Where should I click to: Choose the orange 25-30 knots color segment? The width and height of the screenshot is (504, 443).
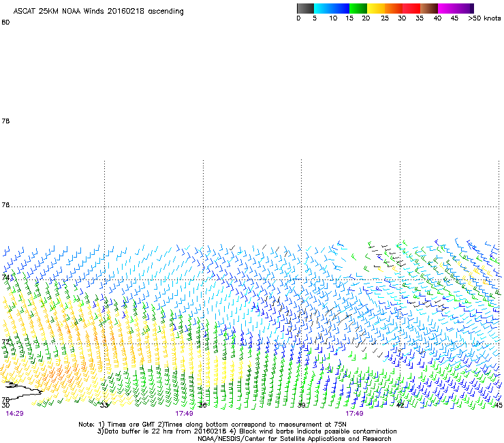(x=394, y=8)
